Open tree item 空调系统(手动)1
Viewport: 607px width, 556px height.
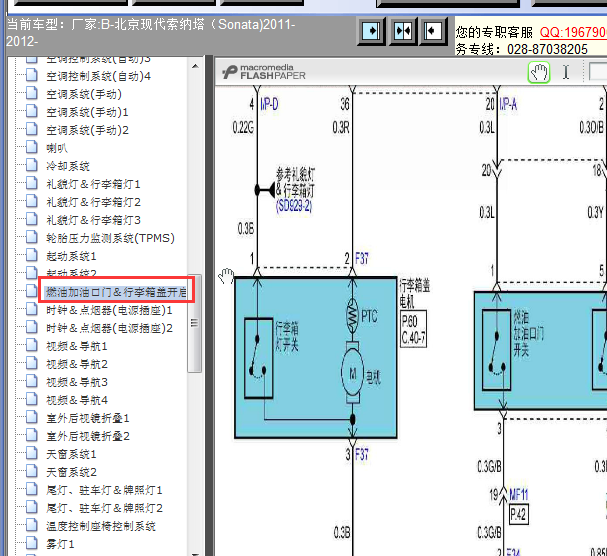point(87,112)
